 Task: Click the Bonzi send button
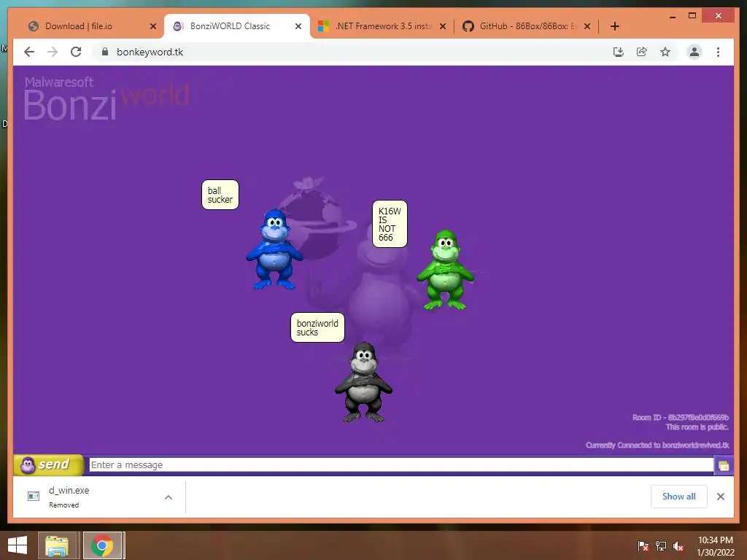click(x=49, y=464)
